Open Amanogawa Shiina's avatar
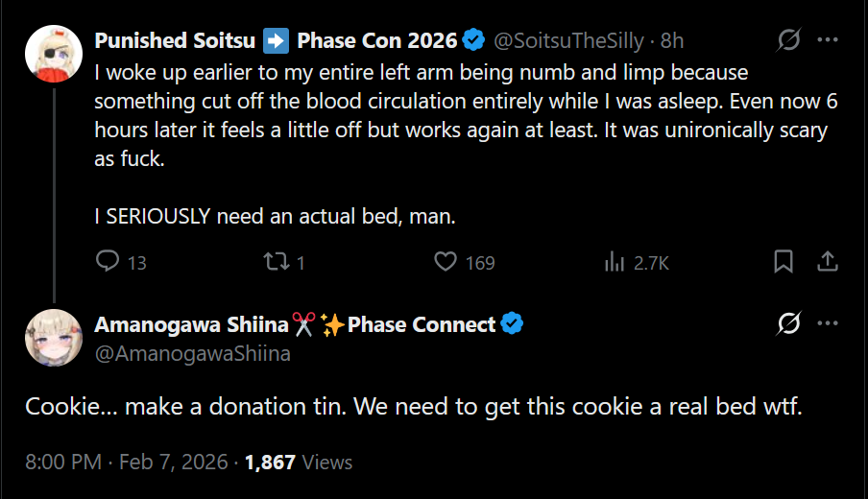The height and width of the screenshot is (499, 868). 53,339
